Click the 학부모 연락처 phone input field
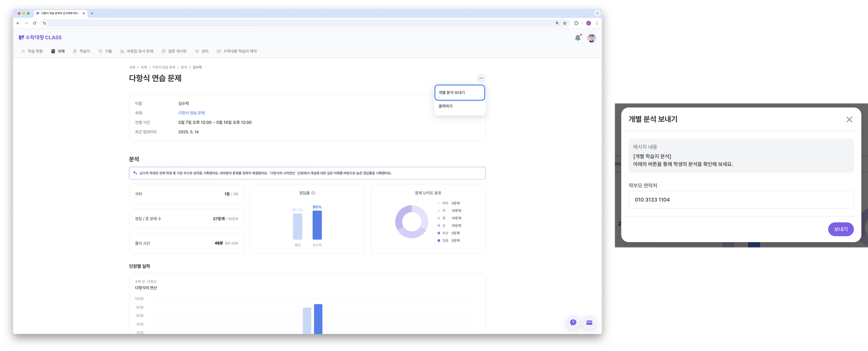The width and height of the screenshot is (868, 351). click(741, 200)
